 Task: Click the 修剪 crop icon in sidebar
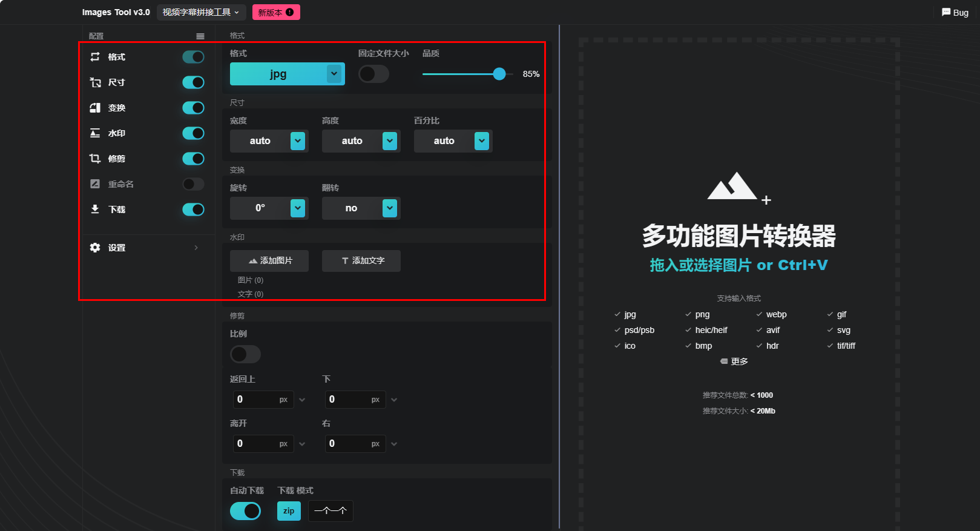tap(95, 159)
